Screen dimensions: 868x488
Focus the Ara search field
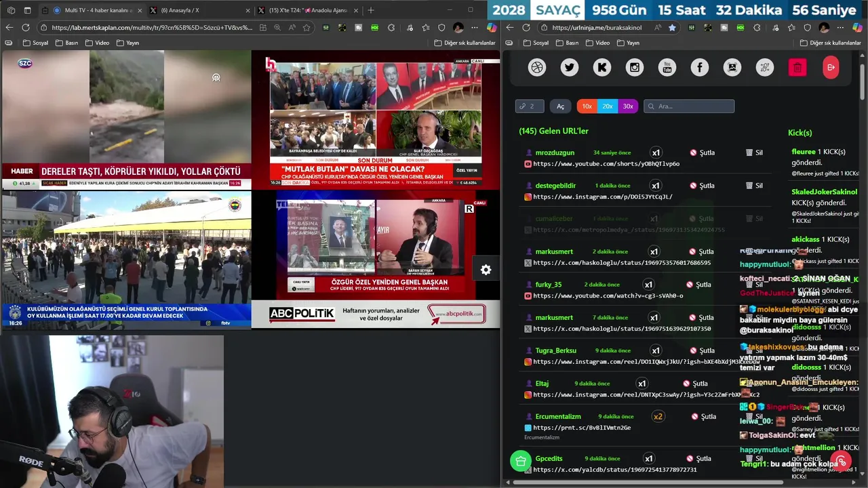tap(689, 106)
